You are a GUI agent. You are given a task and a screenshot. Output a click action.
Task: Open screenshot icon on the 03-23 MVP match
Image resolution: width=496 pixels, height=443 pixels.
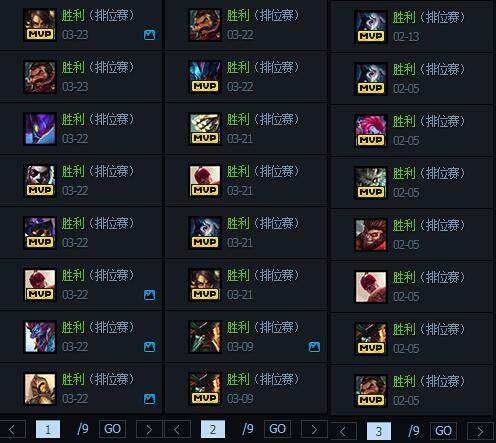tap(149, 35)
